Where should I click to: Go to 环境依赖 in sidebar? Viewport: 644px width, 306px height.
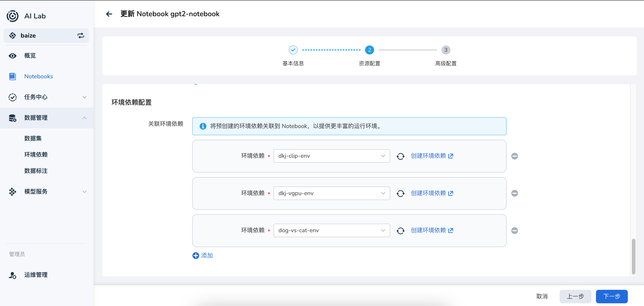click(x=36, y=155)
